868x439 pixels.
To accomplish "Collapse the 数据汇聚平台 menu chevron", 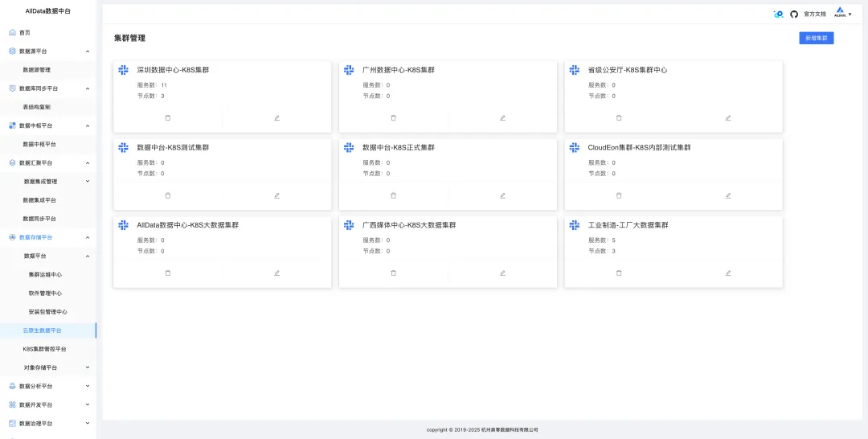I will [88, 162].
